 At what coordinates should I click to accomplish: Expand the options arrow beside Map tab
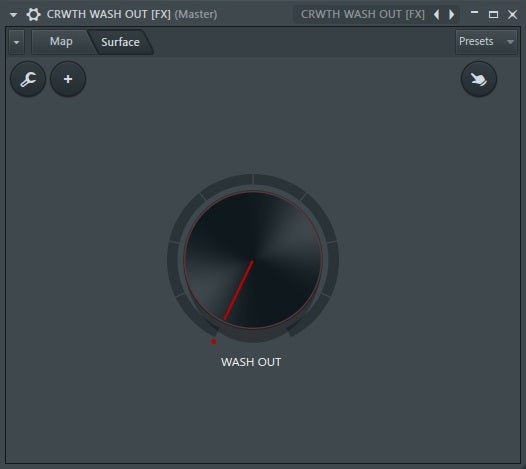click(16, 42)
